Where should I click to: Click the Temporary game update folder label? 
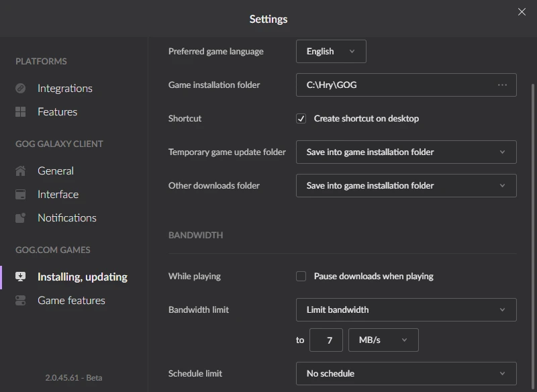[x=227, y=152]
